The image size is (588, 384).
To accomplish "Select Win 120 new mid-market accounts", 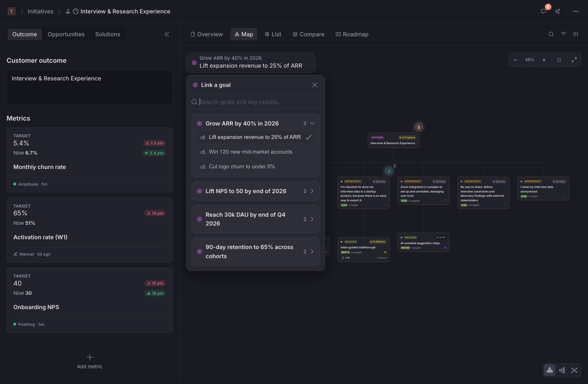I will (x=255, y=152).
